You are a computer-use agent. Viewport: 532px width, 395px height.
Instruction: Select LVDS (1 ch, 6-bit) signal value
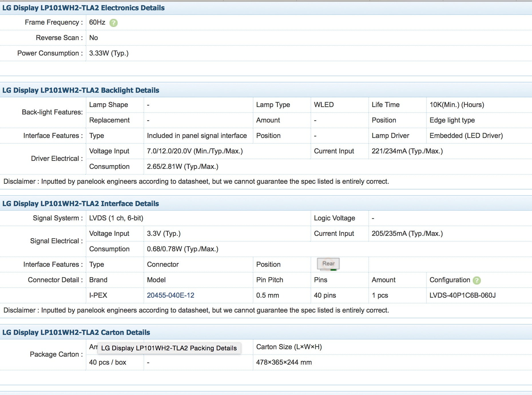(x=116, y=218)
